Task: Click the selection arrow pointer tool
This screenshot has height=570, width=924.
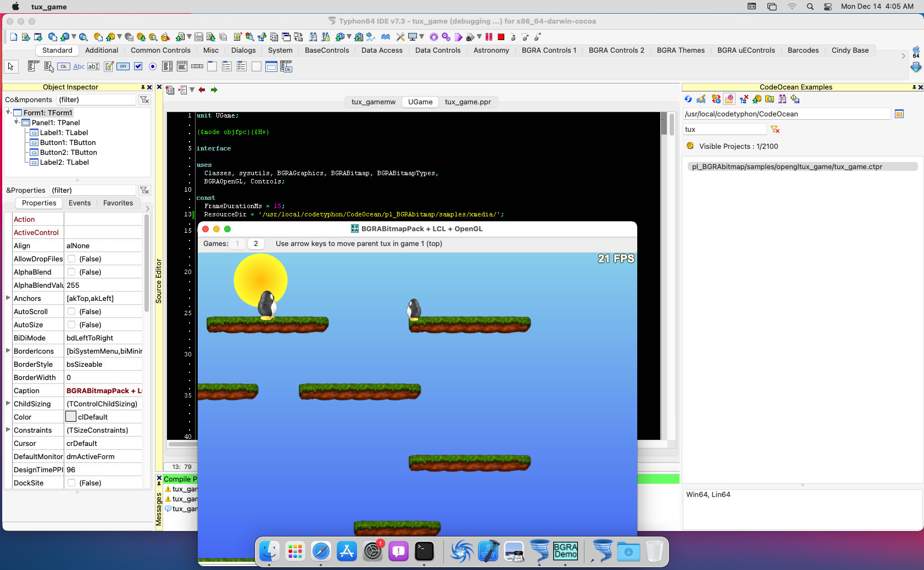Action: [10, 66]
